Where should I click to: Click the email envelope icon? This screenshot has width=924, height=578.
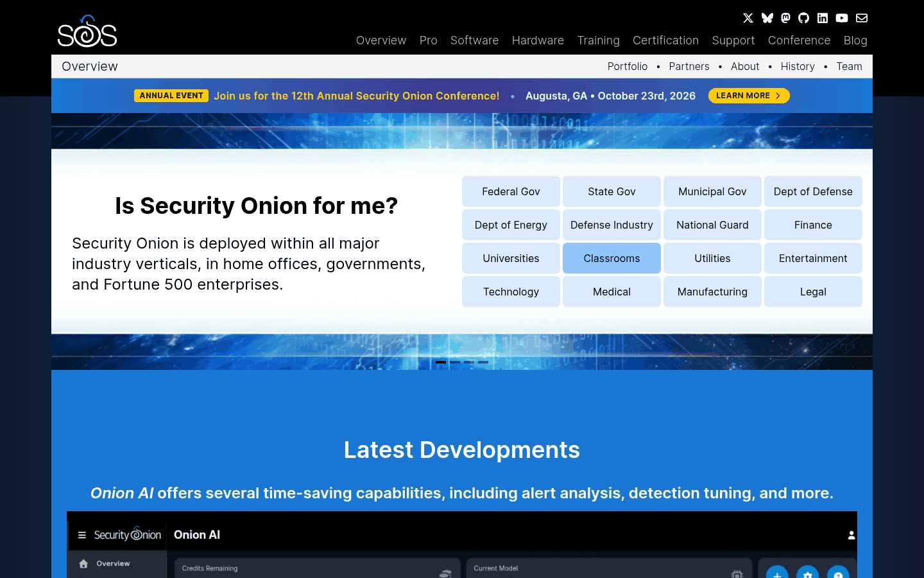tap(862, 18)
